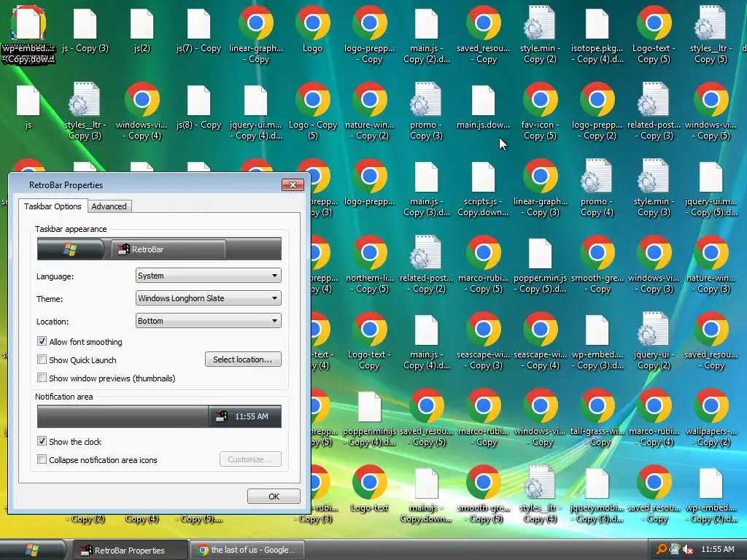Select the main.js.dow... desktop file
This screenshot has height=560, width=747.
coord(483,108)
